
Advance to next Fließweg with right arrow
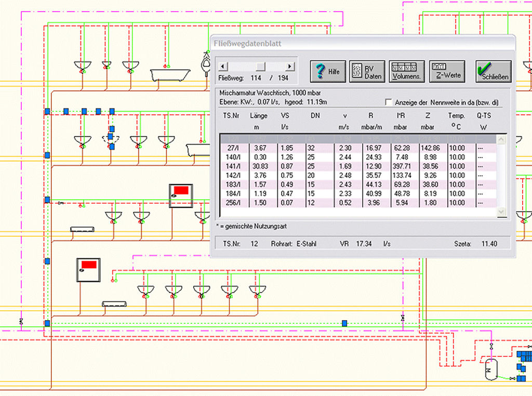tap(290, 67)
